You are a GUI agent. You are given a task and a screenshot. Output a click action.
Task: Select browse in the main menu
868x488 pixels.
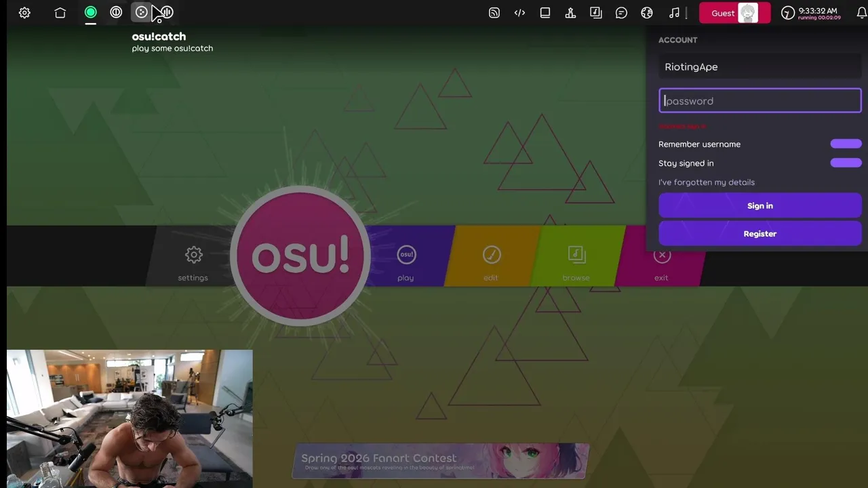tap(576, 263)
